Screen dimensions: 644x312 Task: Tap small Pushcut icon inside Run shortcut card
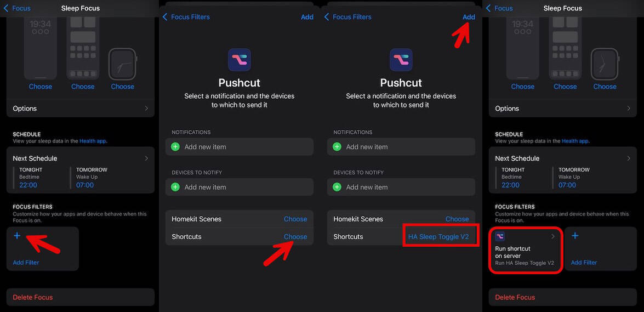tap(500, 236)
